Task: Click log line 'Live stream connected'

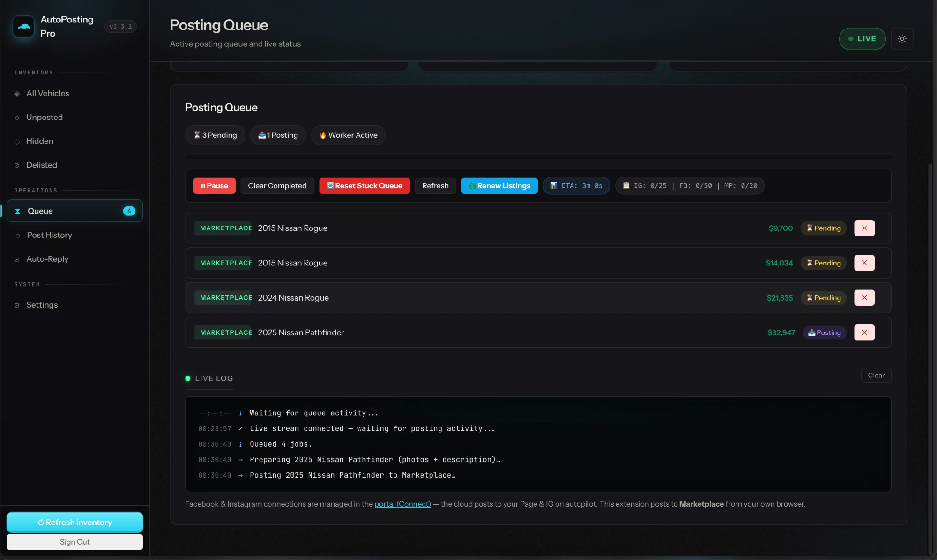Action: 372,429
